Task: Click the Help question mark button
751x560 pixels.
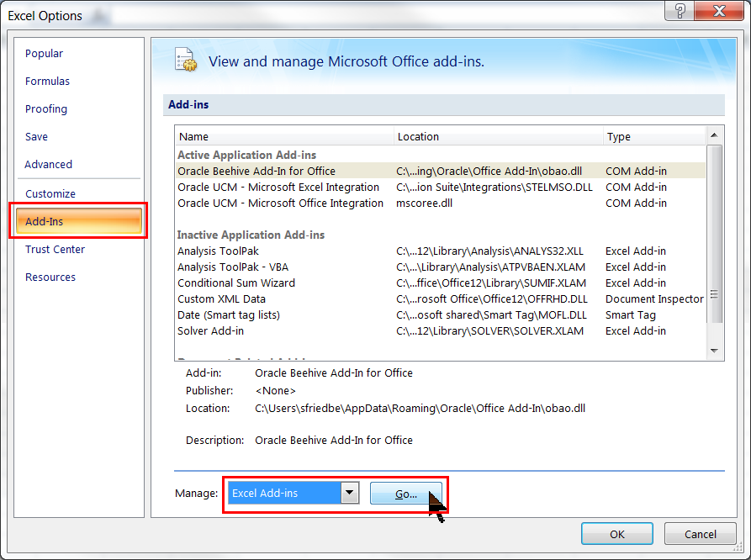Action: click(680, 11)
